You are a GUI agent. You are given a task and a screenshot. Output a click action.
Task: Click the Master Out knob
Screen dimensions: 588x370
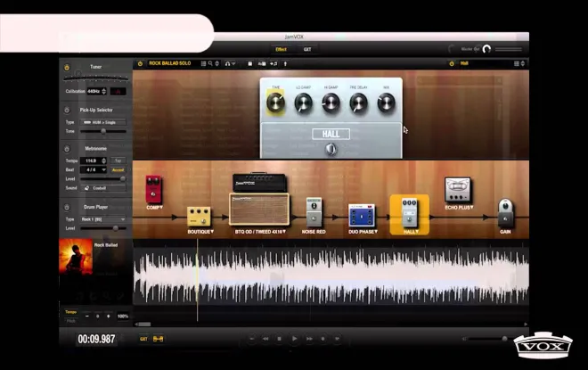click(x=486, y=49)
